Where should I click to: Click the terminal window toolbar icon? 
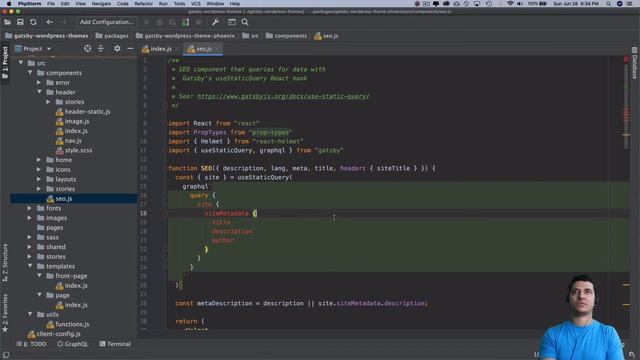pos(232,22)
